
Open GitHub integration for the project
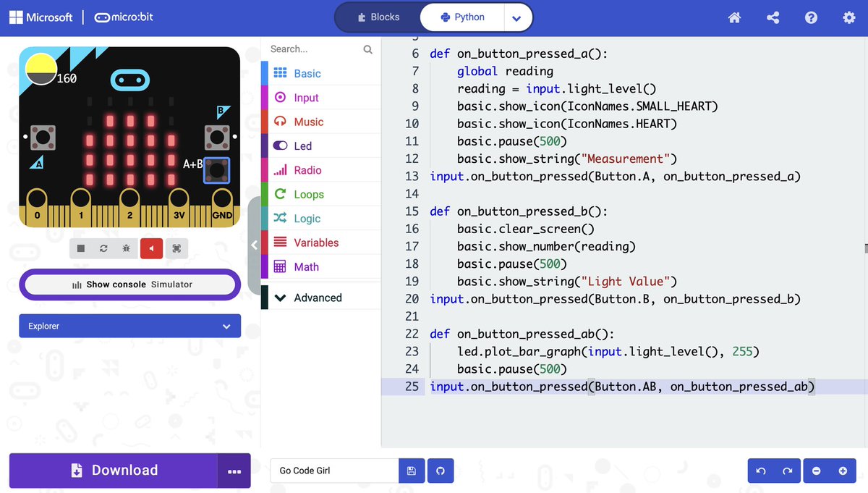pos(441,471)
